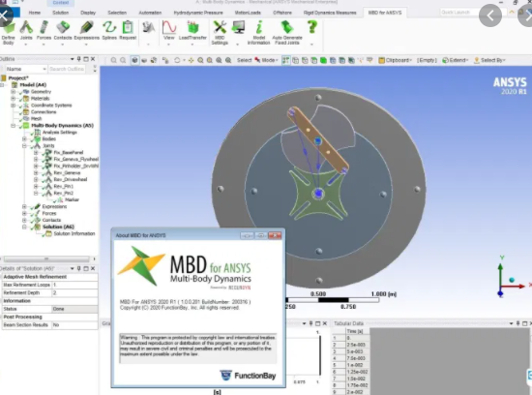Collapse the Multi-Body Dynamics (A5) node

point(13,126)
